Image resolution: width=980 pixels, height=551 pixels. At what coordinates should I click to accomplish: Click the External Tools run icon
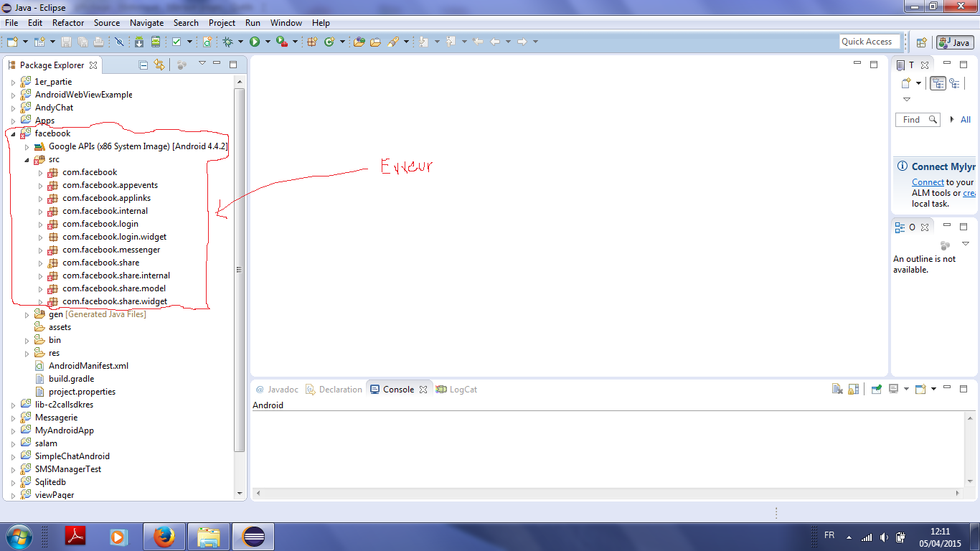point(281,42)
